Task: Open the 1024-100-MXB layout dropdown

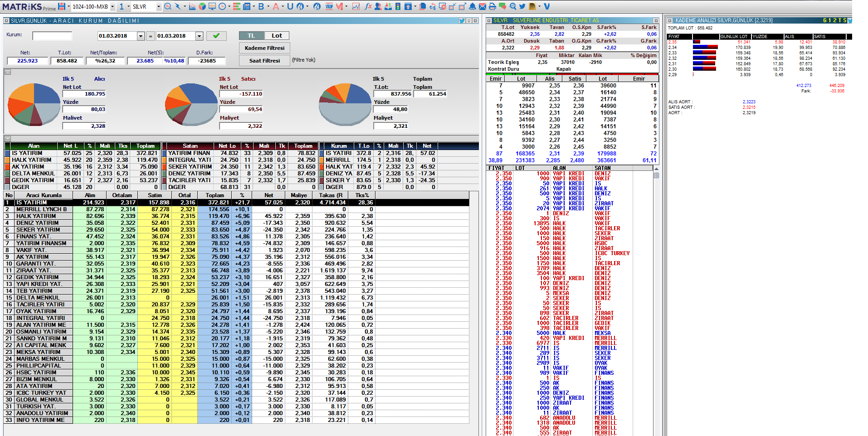Action: coord(112,6)
